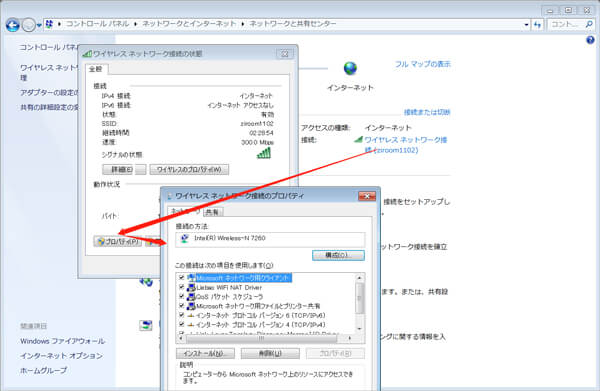Go back with the blue Back arrow
The image size is (600, 391).
(13, 25)
